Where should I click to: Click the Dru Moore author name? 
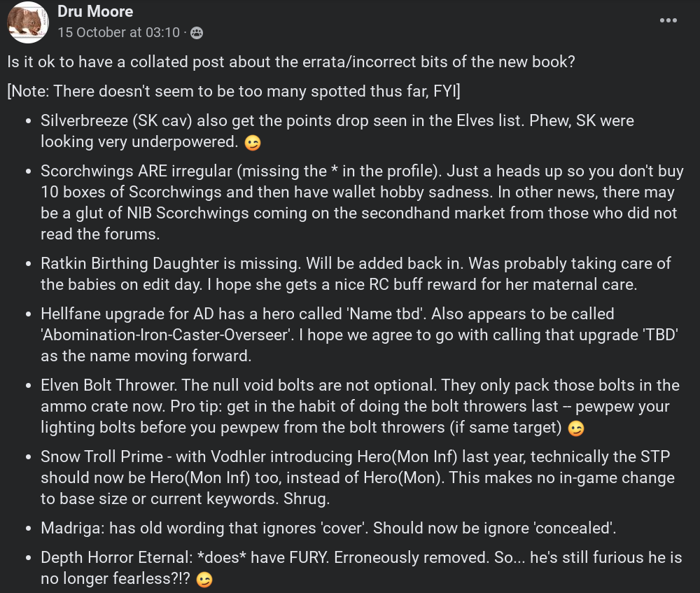click(95, 11)
